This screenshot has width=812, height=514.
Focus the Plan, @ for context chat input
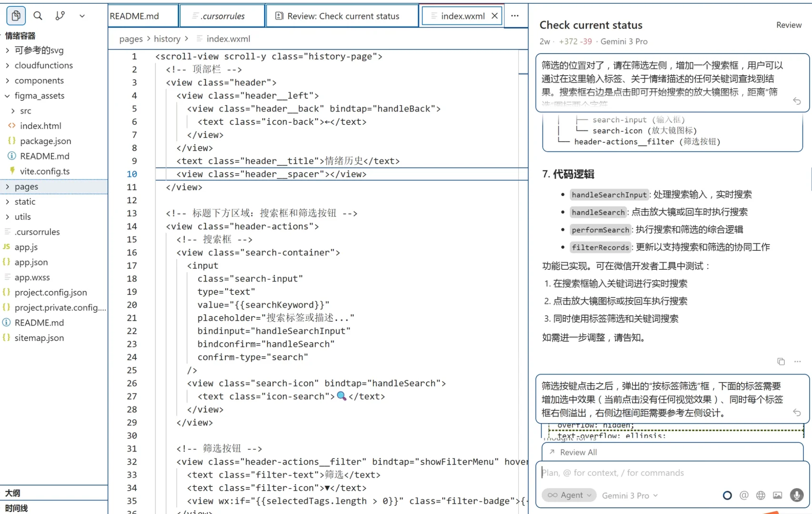[x=672, y=473]
